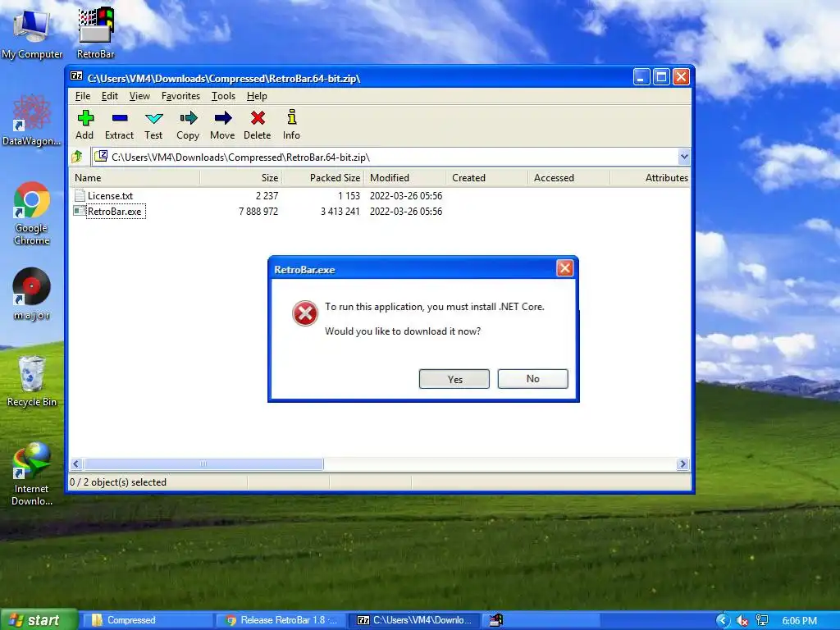Image resolution: width=840 pixels, height=630 pixels.
Task: Go up one folder level icon
Action: tap(77, 157)
